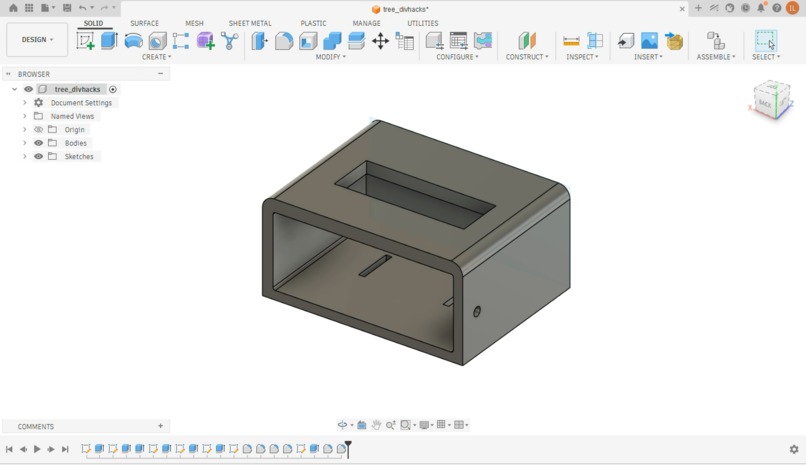Viewport: 806px width, 465px height.
Task: Open the Joint tool under Assemble
Action: pyautogui.click(x=716, y=41)
